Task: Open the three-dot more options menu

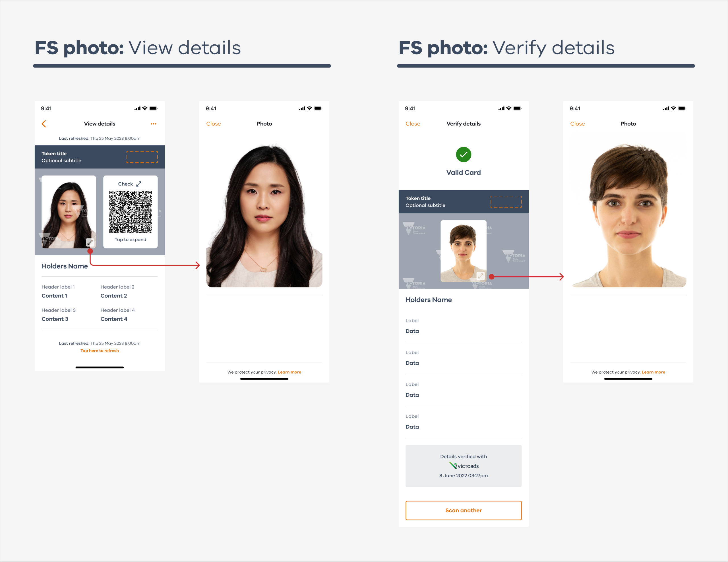Action: 153,124
